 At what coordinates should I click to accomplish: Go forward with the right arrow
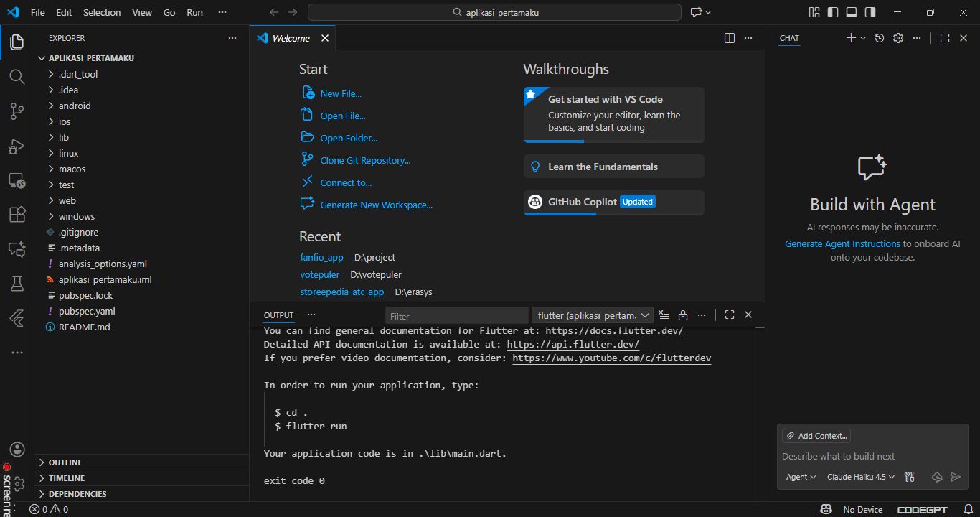(x=292, y=12)
